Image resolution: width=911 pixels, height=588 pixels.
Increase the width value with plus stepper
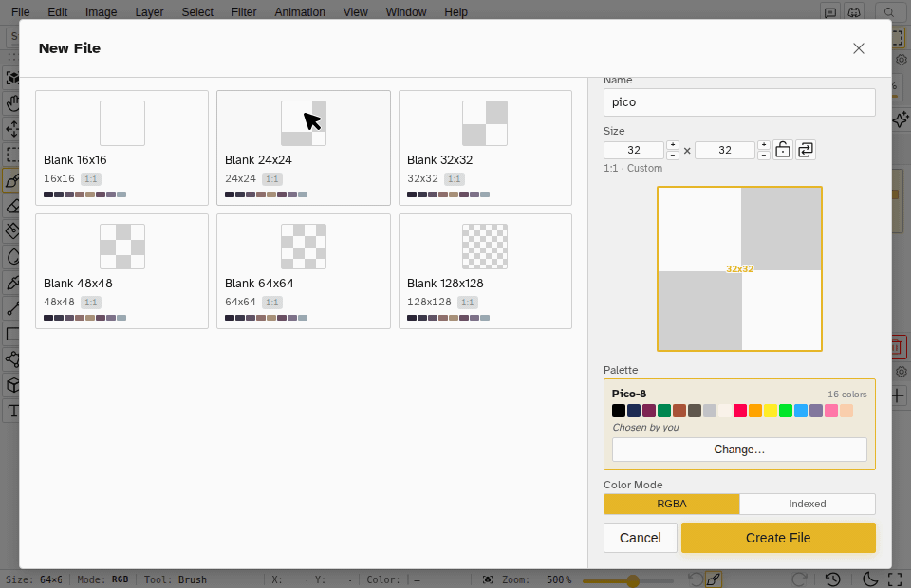pos(673,145)
